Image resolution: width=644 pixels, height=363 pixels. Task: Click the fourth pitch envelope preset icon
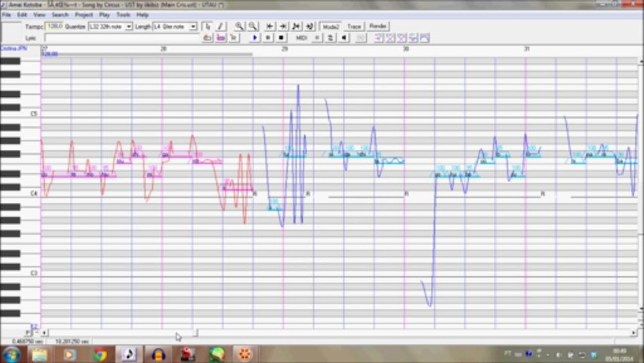coord(413,38)
